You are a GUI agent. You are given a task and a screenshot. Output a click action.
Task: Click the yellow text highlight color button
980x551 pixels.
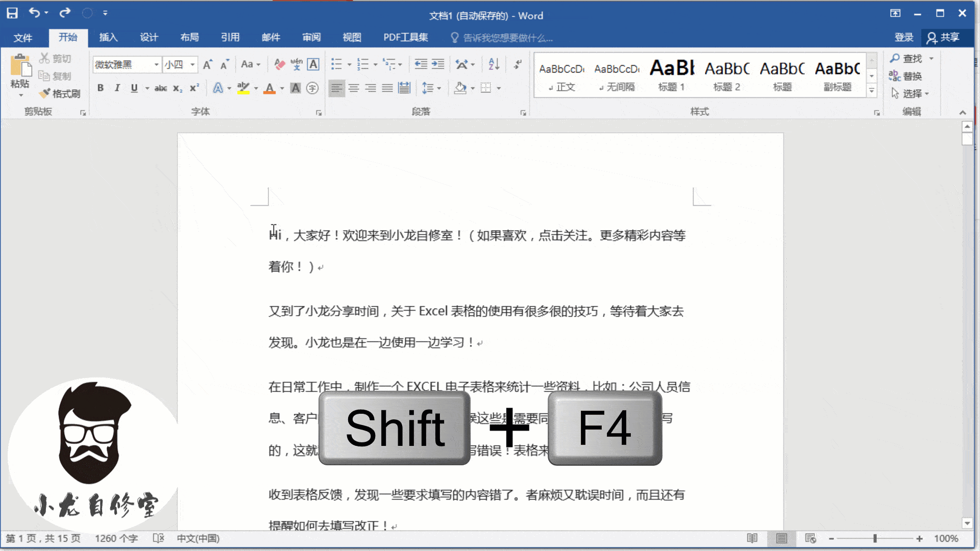coord(243,88)
